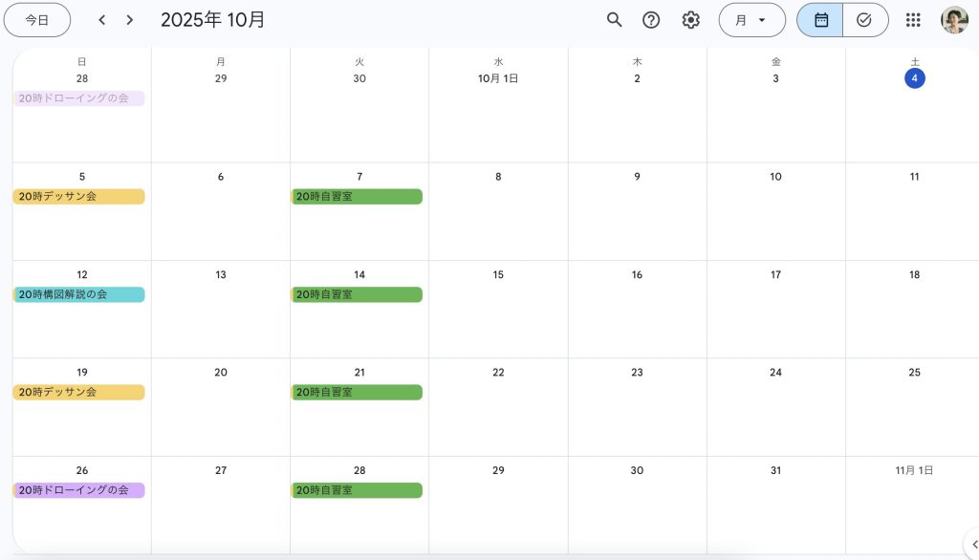
Task: Open the 20時自習室 event on the 7th
Action: point(357,197)
